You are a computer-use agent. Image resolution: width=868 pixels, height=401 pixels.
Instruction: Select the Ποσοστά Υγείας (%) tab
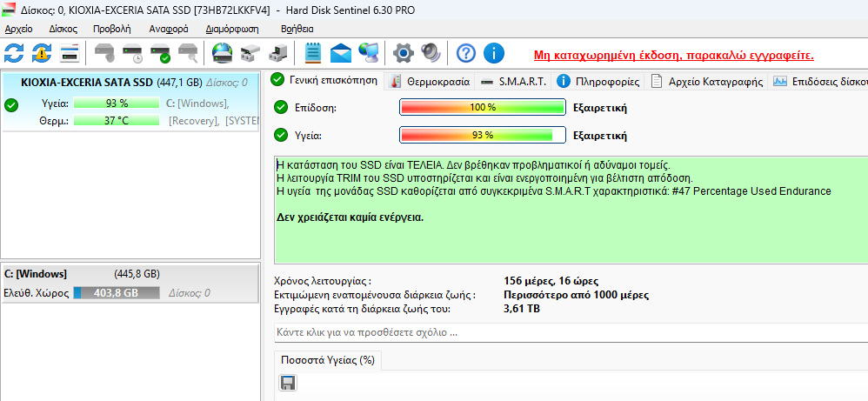pos(328,360)
